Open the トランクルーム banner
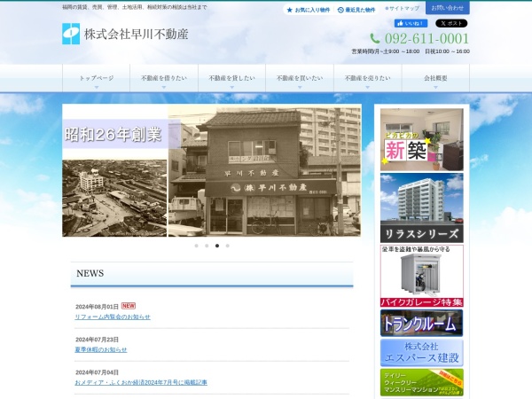The height and width of the screenshot is (399, 532). 422,323
